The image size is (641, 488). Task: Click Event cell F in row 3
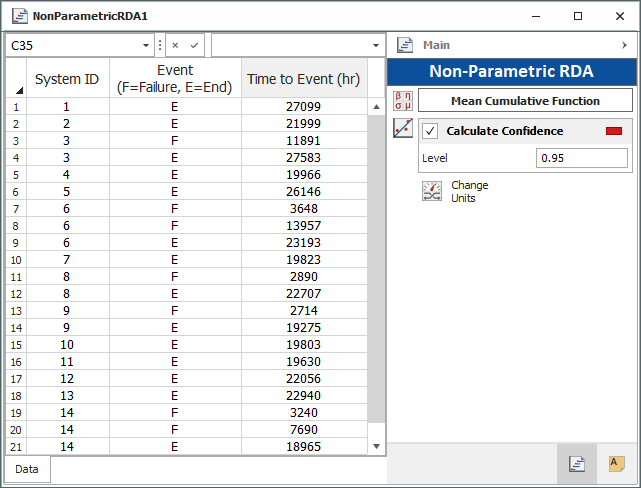[x=175, y=141]
